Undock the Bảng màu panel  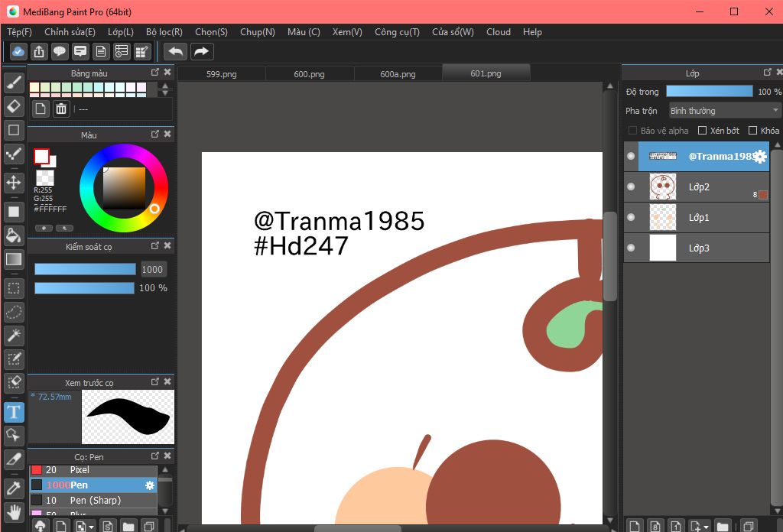154,73
